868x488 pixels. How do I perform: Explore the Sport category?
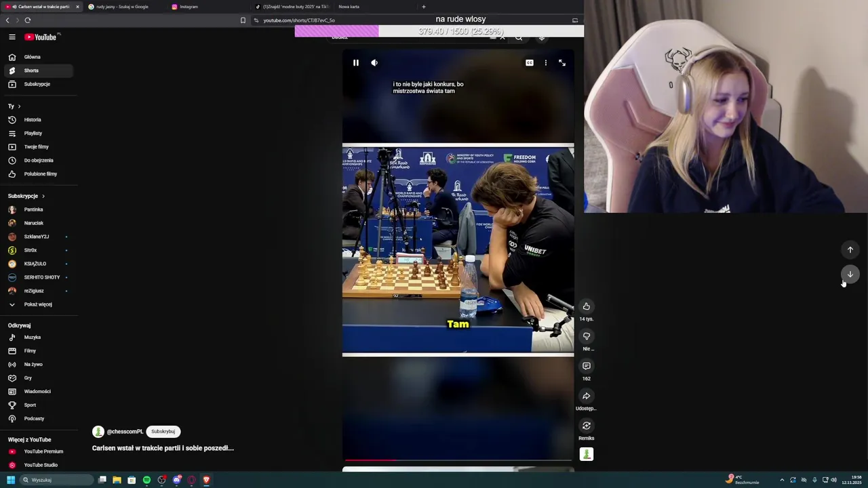[x=39, y=405]
